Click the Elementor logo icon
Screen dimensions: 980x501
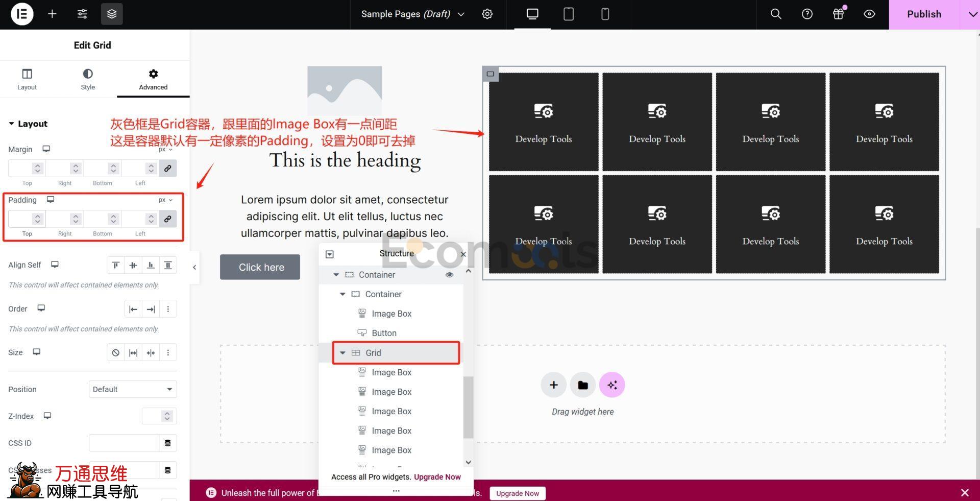point(22,14)
